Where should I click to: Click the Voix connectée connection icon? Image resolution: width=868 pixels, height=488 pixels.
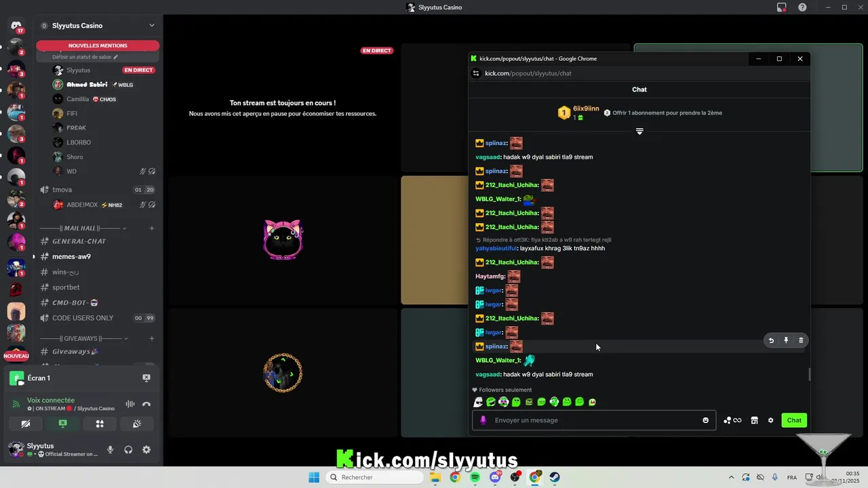click(x=17, y=404)
